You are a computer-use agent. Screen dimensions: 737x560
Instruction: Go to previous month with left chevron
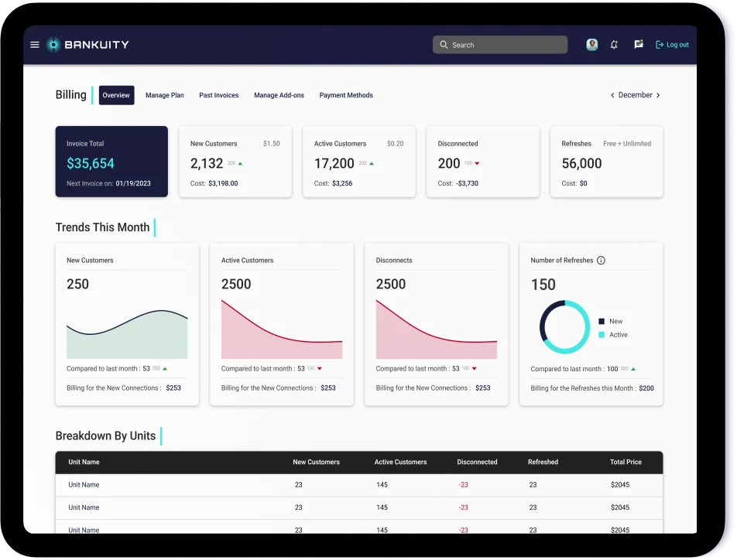(612, 94)
